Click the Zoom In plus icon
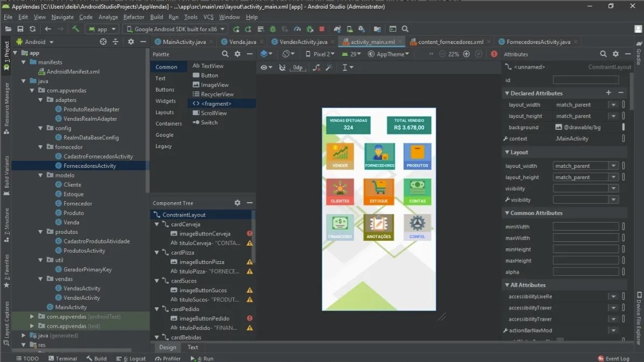 466,54
